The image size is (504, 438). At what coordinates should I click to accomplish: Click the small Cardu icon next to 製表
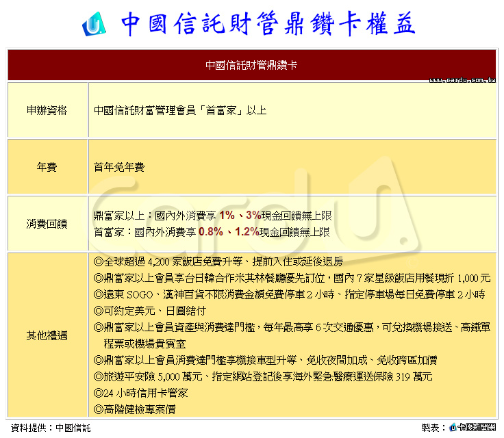point(453,428)
